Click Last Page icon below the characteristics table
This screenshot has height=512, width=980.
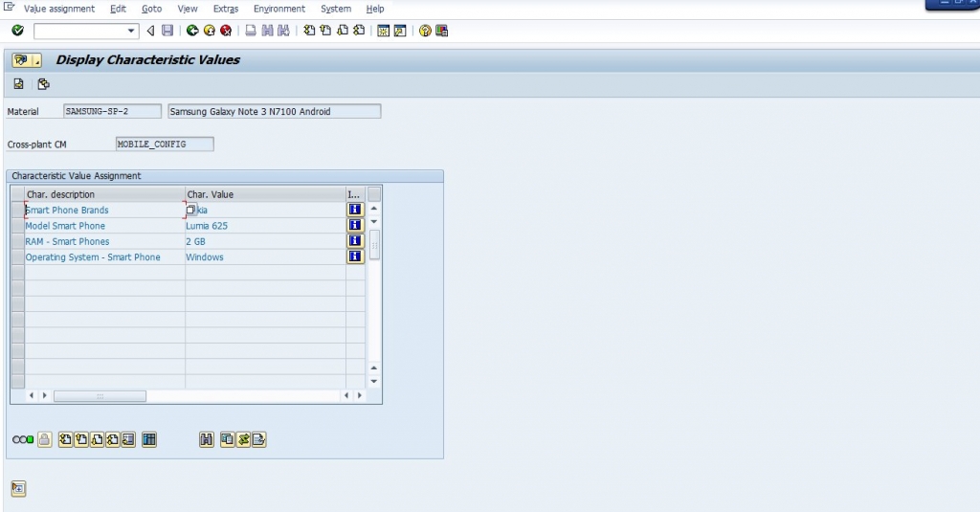113,439
